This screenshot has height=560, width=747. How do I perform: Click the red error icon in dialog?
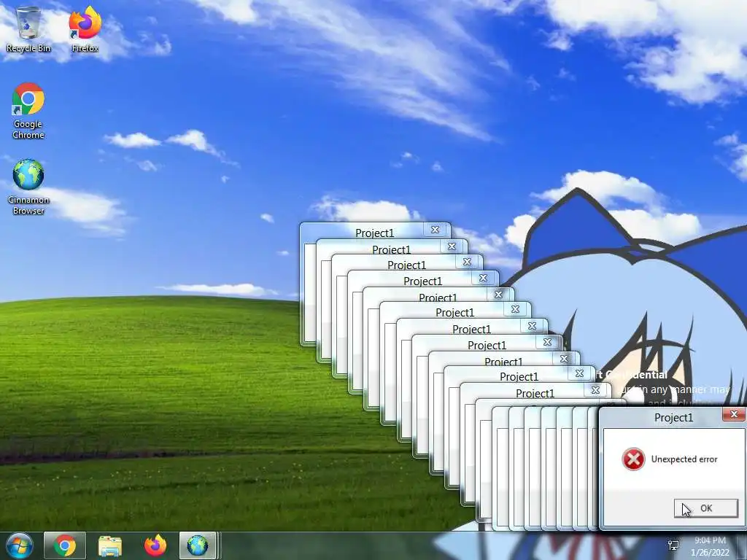(x=633, y=459)
